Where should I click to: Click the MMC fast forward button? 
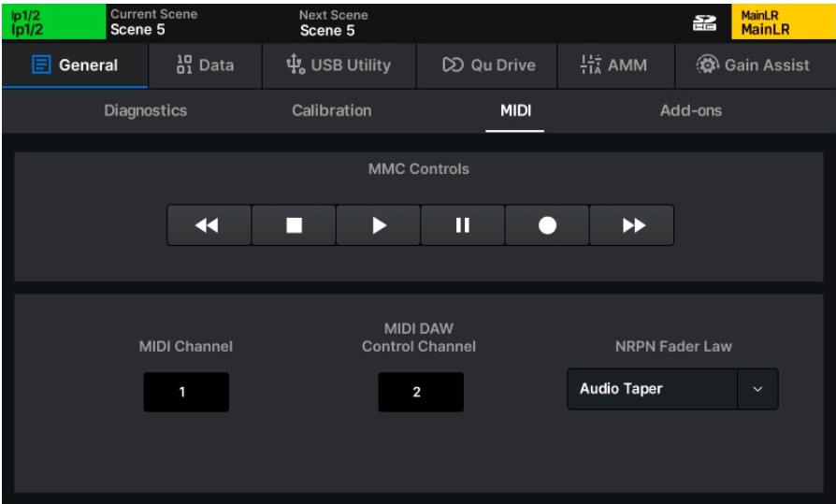click(632, 225)
